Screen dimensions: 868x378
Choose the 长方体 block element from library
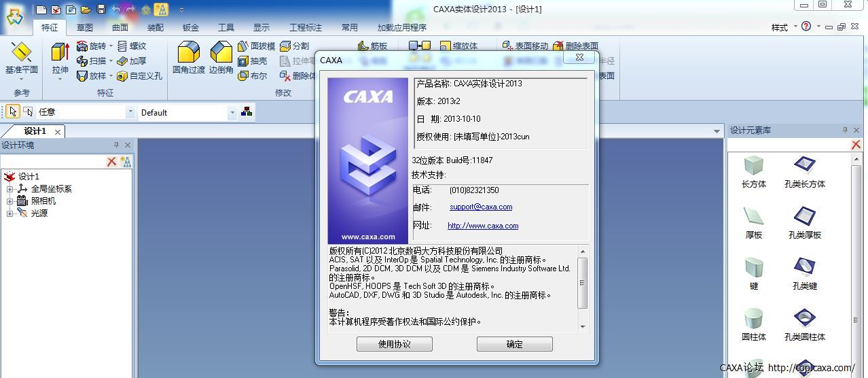[754, 173]
